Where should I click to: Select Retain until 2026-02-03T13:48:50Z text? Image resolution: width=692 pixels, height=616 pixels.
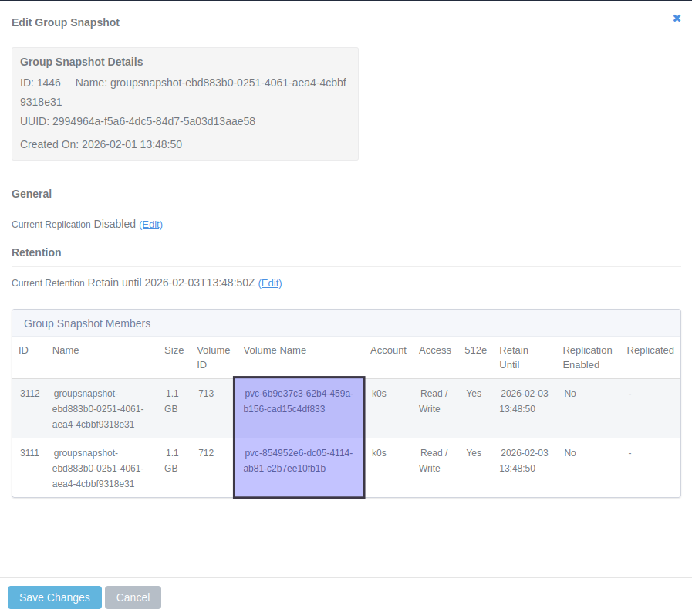(x=171, y=283)
